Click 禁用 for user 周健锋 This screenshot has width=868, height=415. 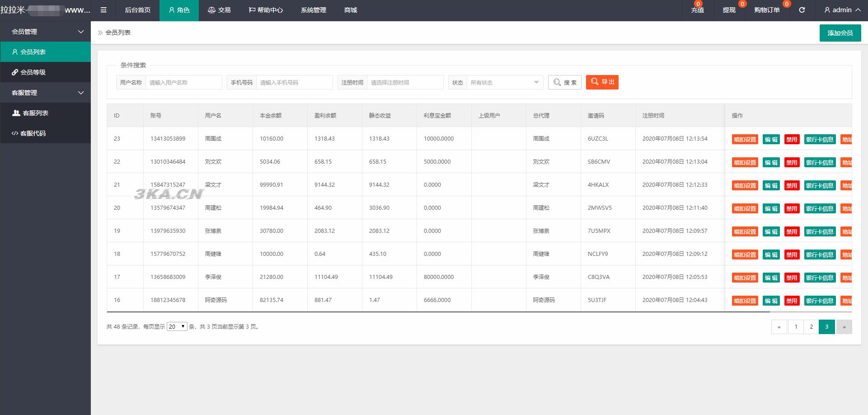[792, 255]
